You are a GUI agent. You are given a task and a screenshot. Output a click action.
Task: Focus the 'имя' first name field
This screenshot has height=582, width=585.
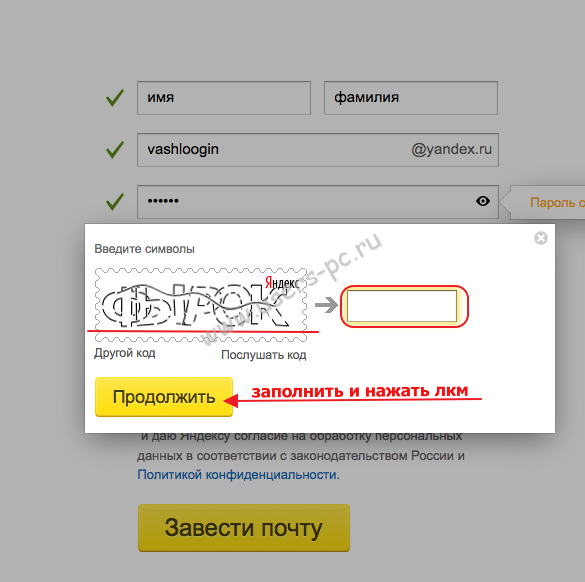[224, 98]
